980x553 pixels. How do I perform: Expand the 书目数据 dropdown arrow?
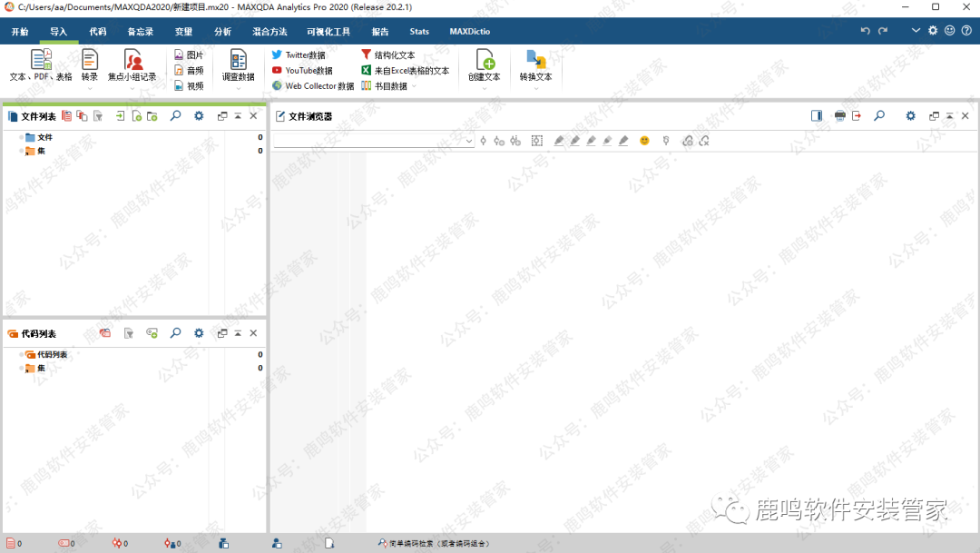(x=415, y=86)
